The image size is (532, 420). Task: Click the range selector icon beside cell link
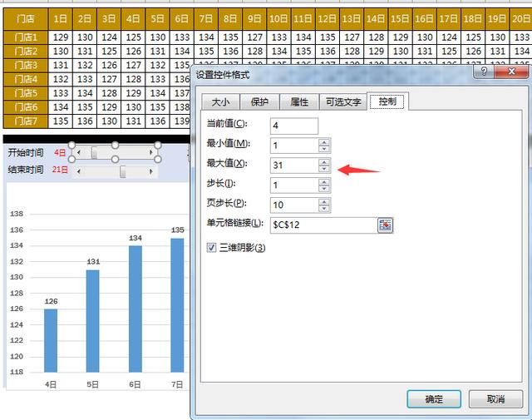(x=385, y=225)
